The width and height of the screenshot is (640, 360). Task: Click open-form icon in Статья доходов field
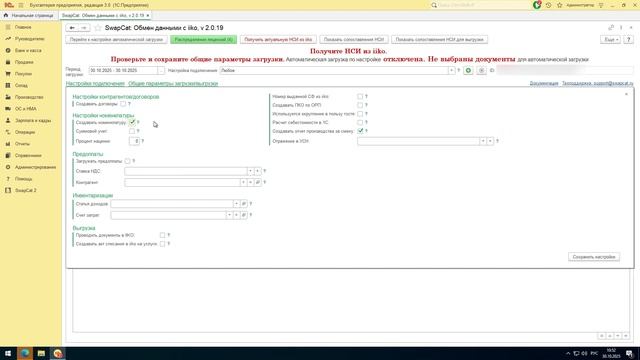coord(244,204)
